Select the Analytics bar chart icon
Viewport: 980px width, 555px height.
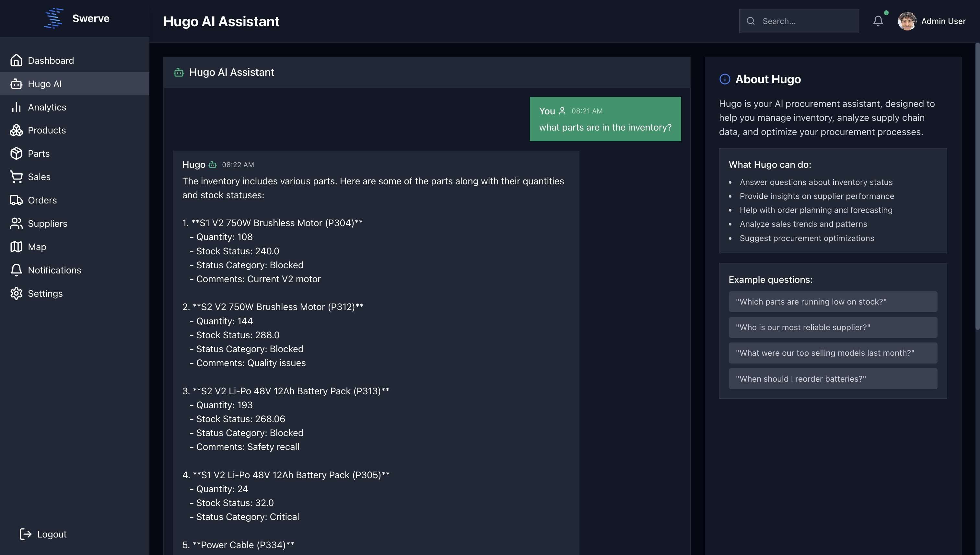click(x=16, y=107)
